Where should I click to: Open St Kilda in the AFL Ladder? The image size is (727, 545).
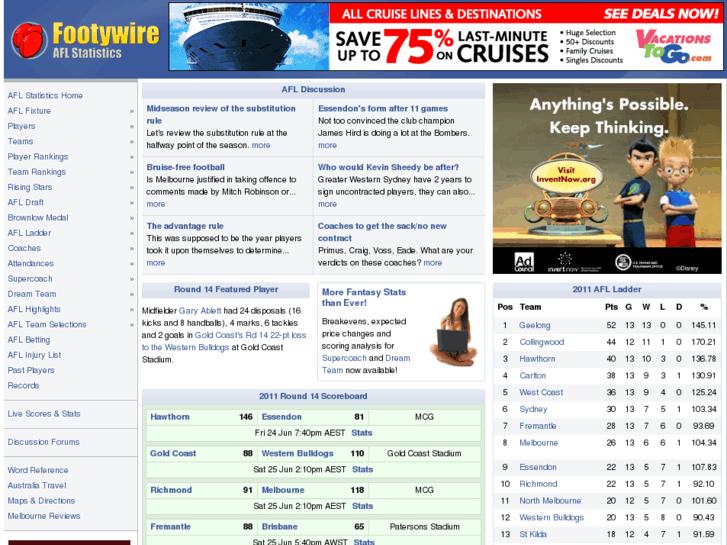[x=533, y=534]
